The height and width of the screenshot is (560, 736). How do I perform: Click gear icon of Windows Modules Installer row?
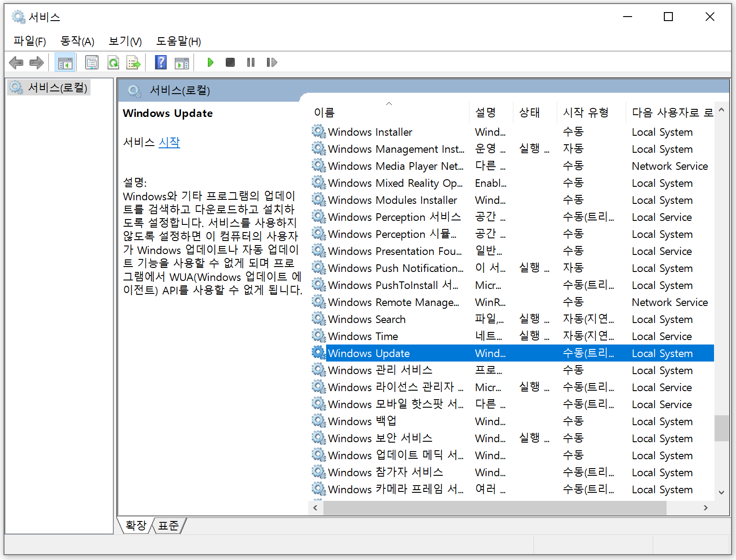point(319,200)
